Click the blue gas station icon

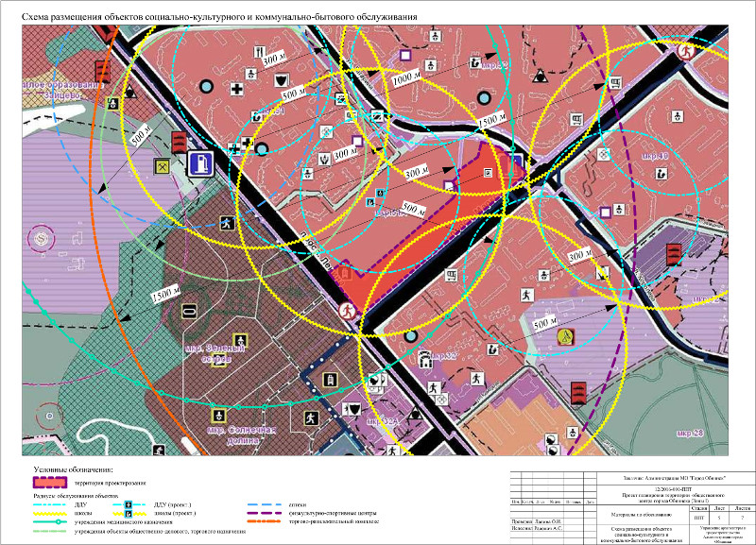point(200,164)
